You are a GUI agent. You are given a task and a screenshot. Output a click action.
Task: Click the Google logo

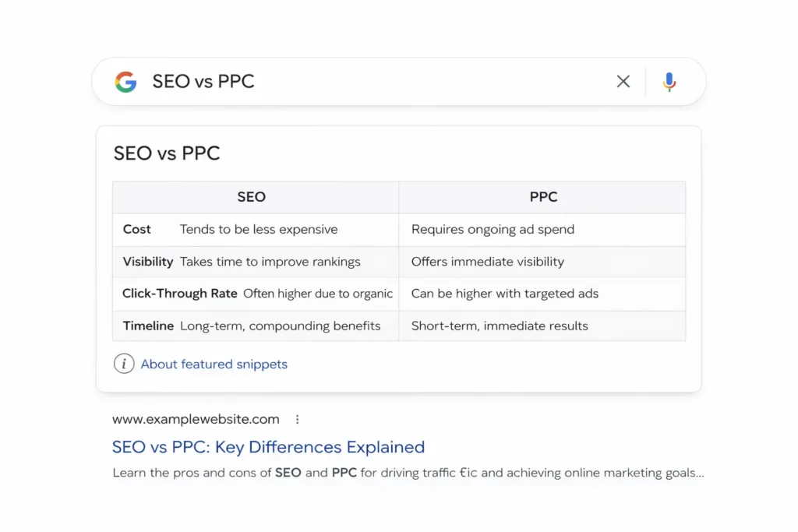pyautogui.click(x=125, y=81)
